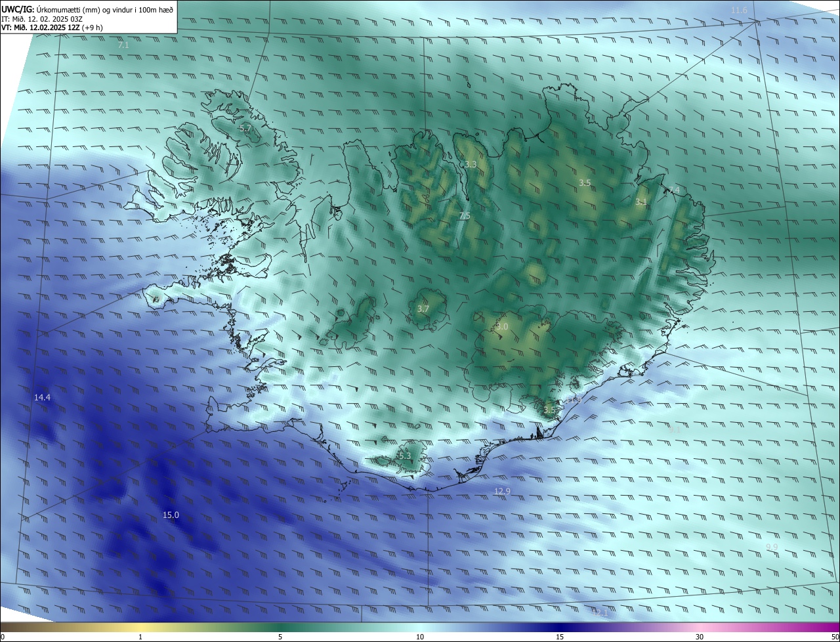This screenshot has width=840, height=642.
Task: Click the 12.1 value label above the color scale
Action: pos(600,612)
